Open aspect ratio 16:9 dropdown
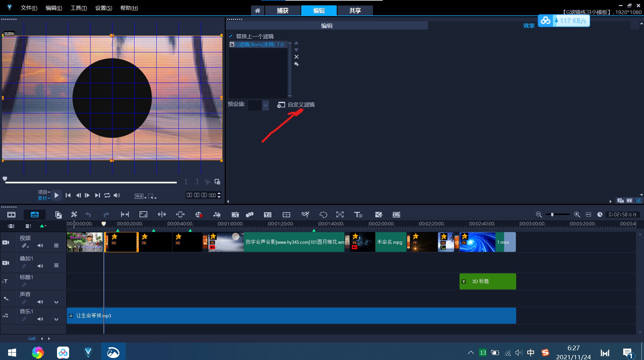 [141, 196]
